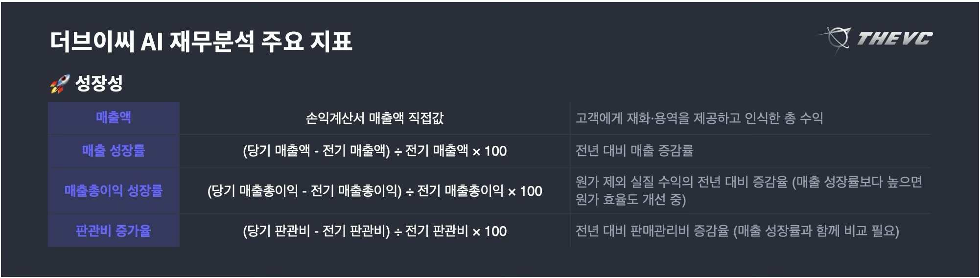This screenshot has width=980, height=278.
Task: Open the 매출총이익 성장률 row label
Action: [114, 190]
